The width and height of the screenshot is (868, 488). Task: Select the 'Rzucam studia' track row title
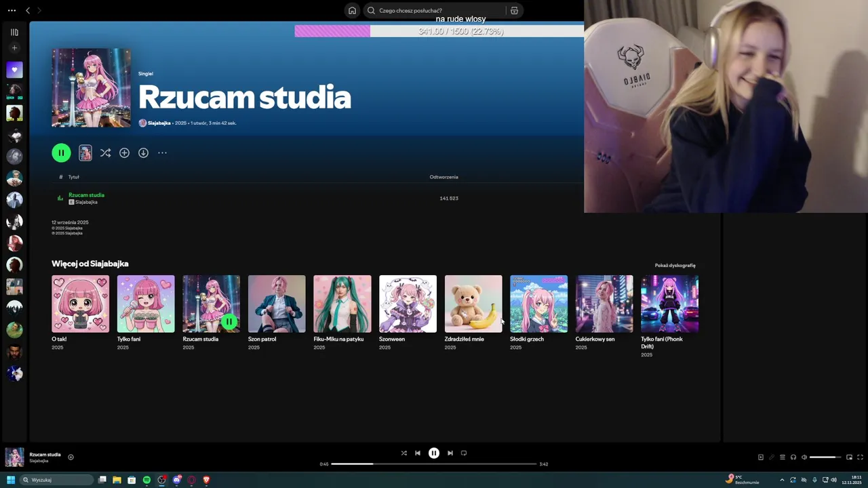pyautogui.click(x=86, y=195)
